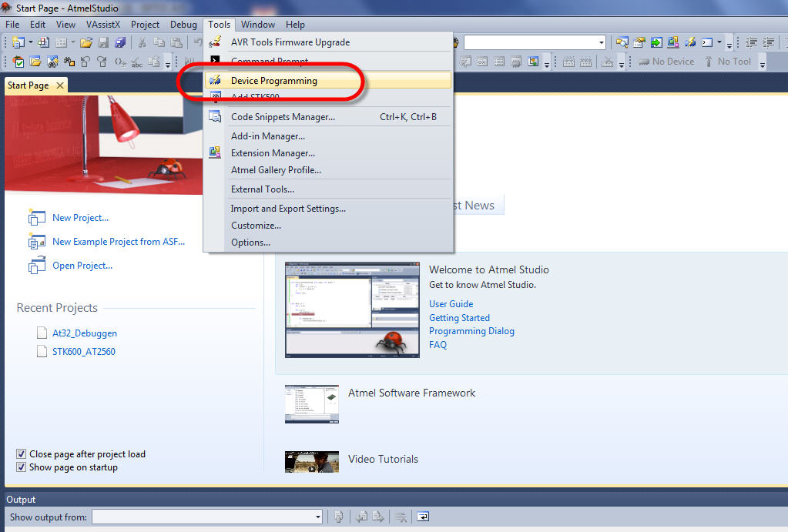Viewport: 788px width, 532px height.
Task: Choose Atmel Gallery Profile... menu item
Action: [327, 170]
